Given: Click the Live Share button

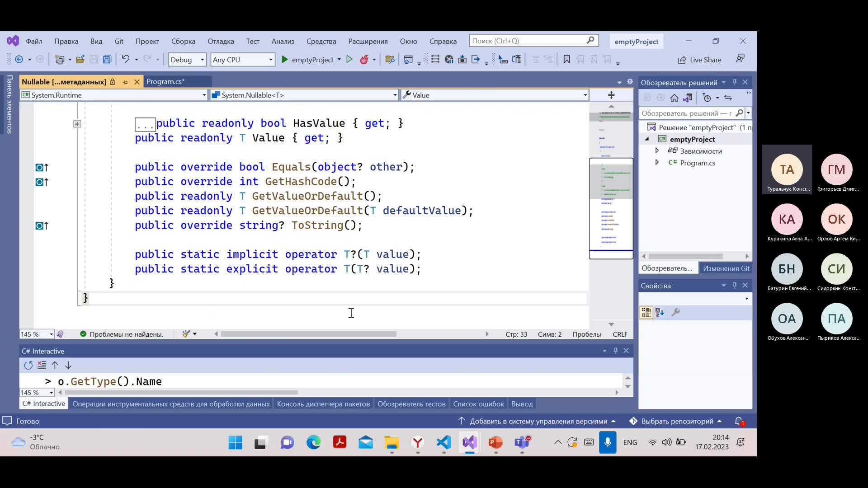Looking at the screenshot, I should pos(699,60).
